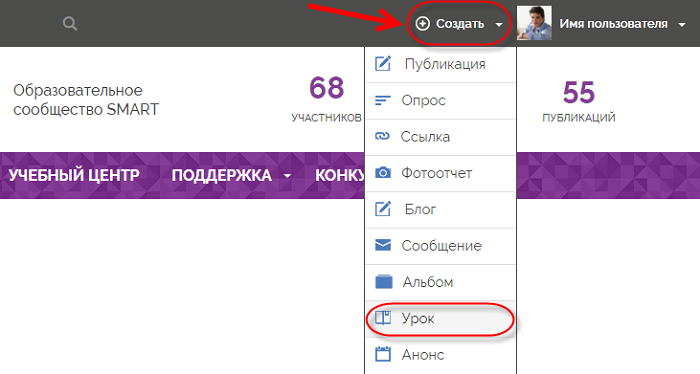Expand the Создать dropdown arrow
Viewport: 700px width, 374px height.
pos(499,25)
